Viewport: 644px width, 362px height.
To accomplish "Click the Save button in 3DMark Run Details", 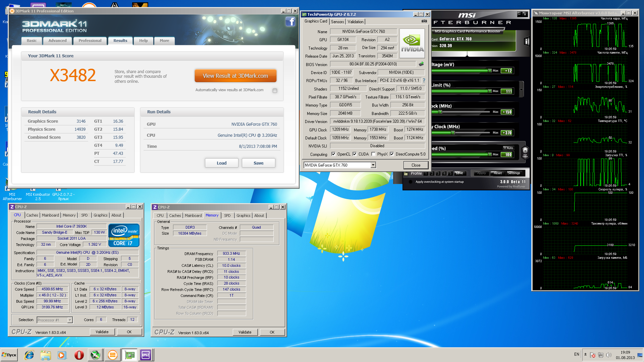I will pyautogui.click(x=258, y=163).
